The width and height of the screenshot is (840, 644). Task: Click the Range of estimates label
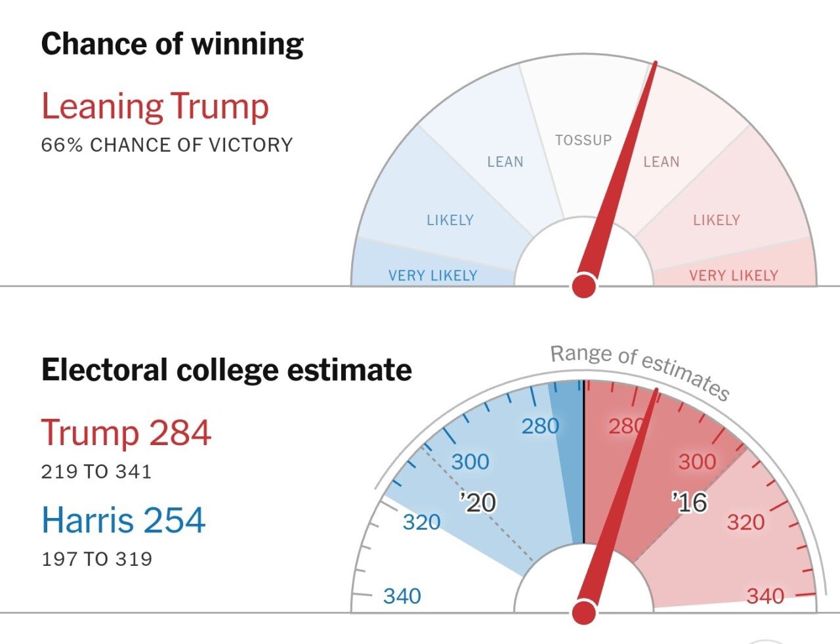[x=640, y=371]
